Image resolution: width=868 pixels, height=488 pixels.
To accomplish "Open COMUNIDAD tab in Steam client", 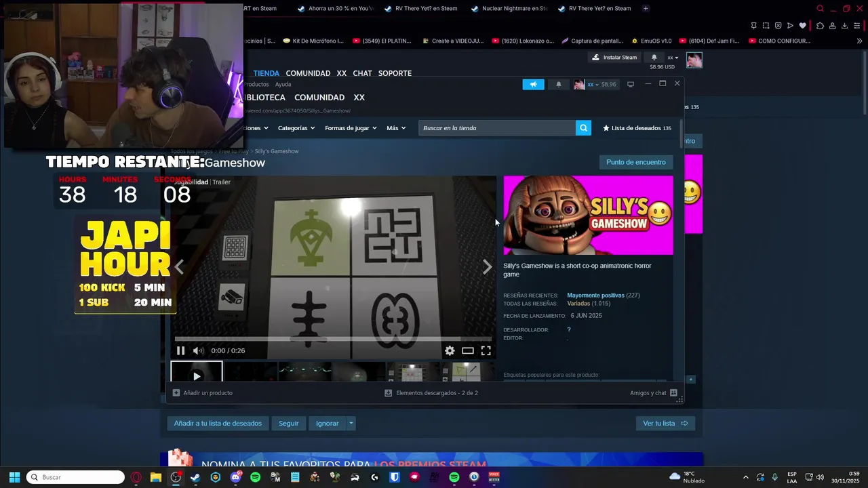I will click(x=319, y=98).
